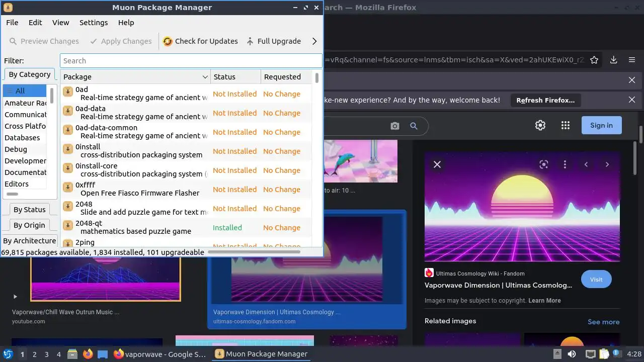Click See more related images link
Viewport: 644px width, 362px height.
coord(603,322)
